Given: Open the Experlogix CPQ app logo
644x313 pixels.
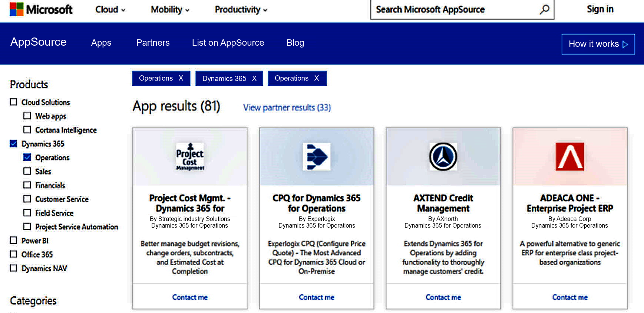Looking at the screenshot, I should [317, 157].
